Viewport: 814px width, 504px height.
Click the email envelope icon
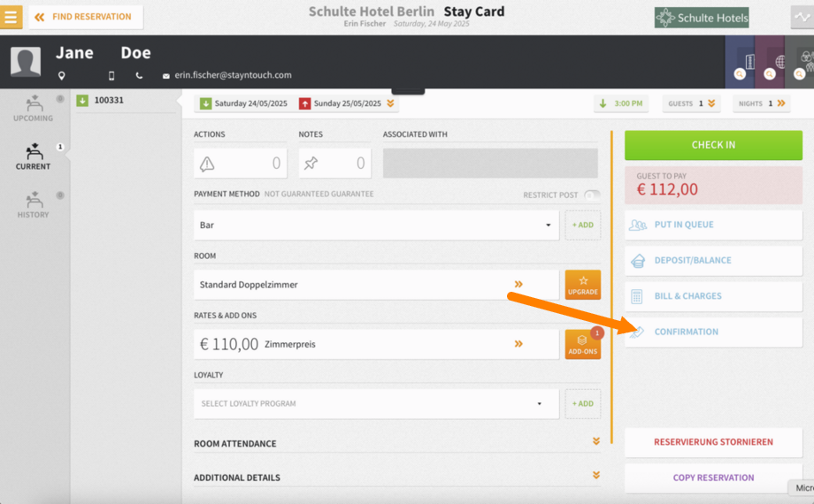pyautogui.click(x=166, y=76)
